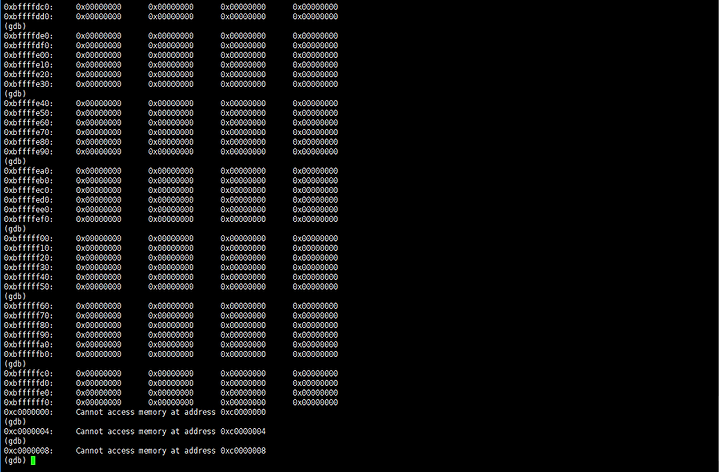Screen dimensions: 720x472
Task: Click the last hex value on the 0xbffffff0 row
Action: click(x=315, y=402)
